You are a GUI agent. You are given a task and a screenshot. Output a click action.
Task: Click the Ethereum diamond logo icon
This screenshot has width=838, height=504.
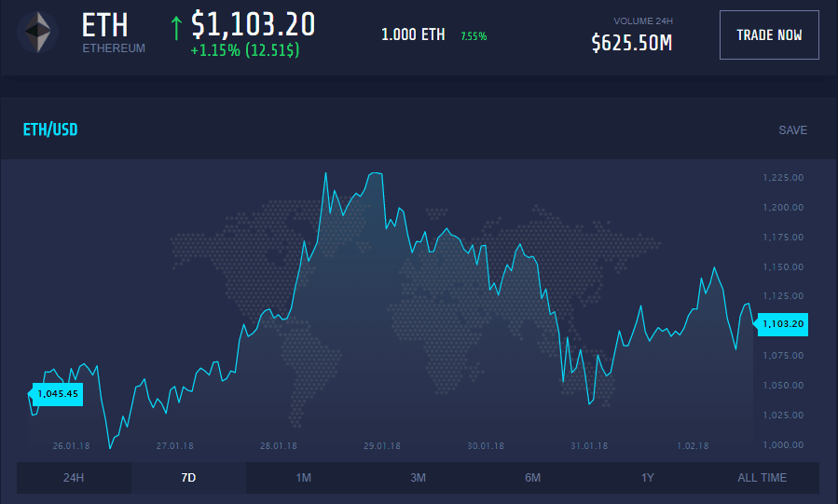coord(38,32)
